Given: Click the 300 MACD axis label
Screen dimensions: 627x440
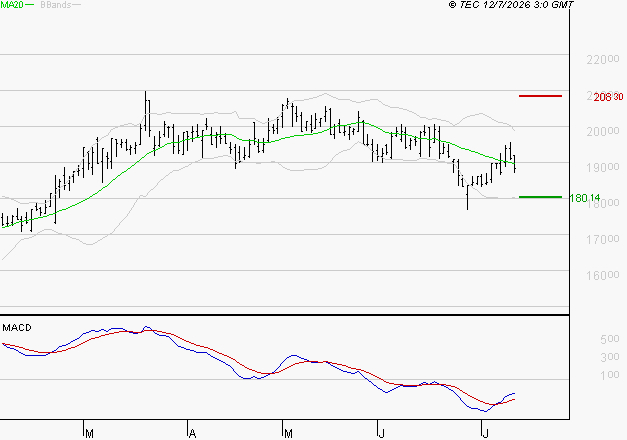Looking at the screenshot, I should click(610, 357).
